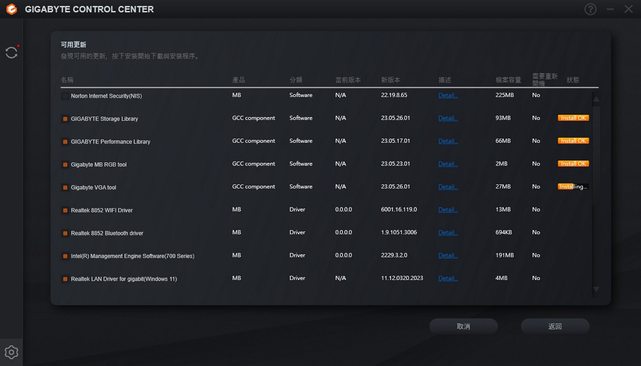Click the 返回 back button
641x366 pixels.
[555, 326]
